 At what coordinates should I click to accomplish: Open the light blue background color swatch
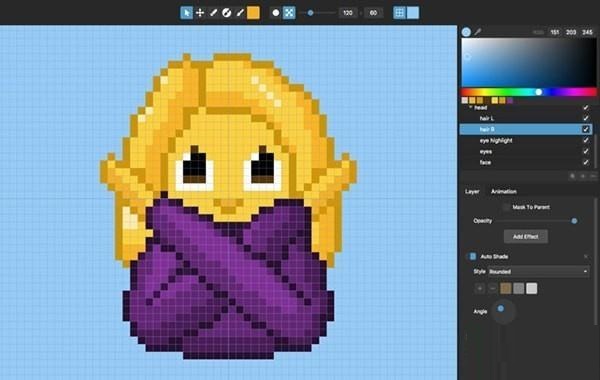pyautogui.click(x=413, y=13)
